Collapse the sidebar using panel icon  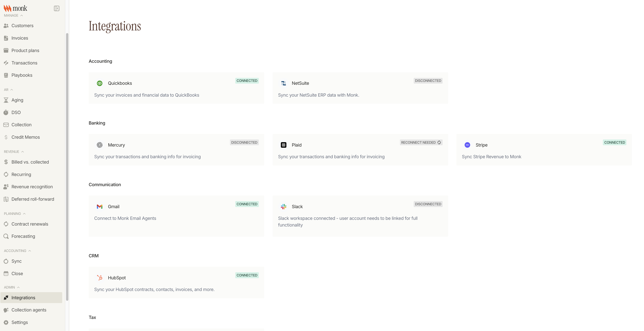pos(56,8)
